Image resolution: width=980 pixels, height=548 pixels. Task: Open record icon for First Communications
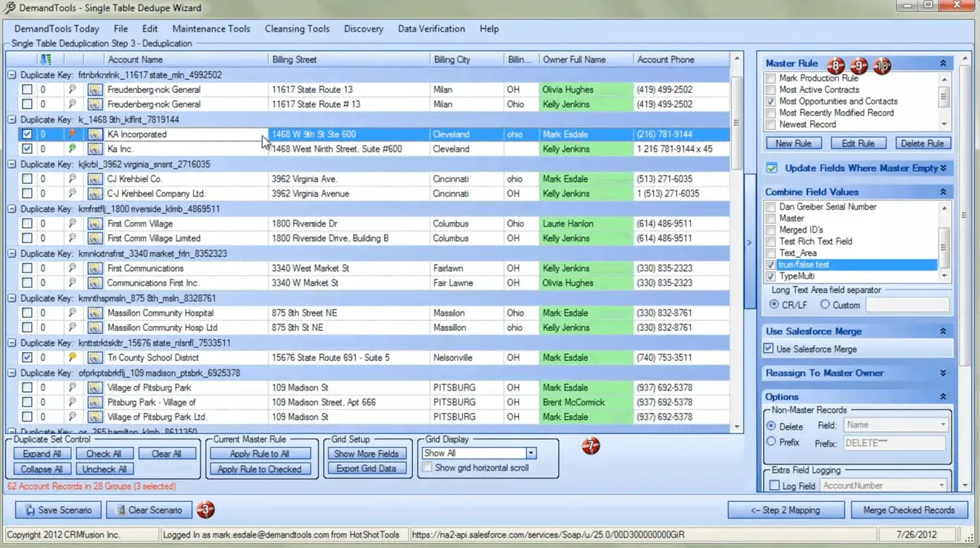click(x=94, y=269)
